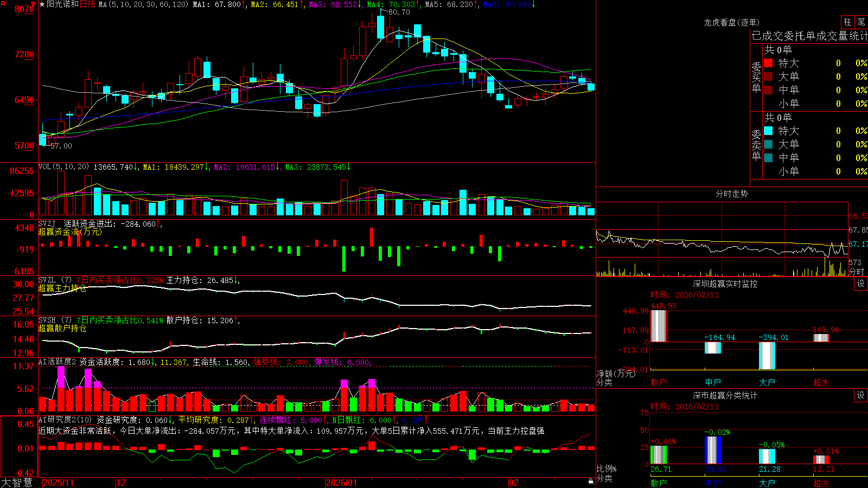This screenshot has width=868, height=488.
Task: Click the 80.70 high price annotation
Action: pos(399,12)
